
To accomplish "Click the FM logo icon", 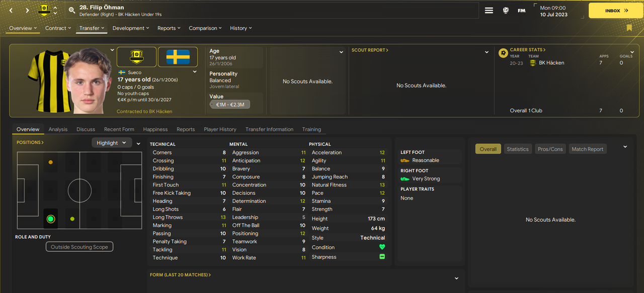I will pyautogui.click(x=521, y=11).
